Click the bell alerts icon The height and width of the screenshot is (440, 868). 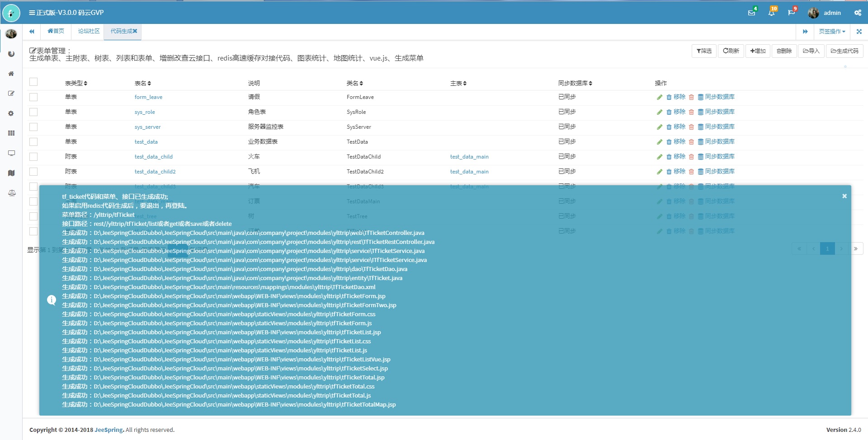tap(771, 13)
